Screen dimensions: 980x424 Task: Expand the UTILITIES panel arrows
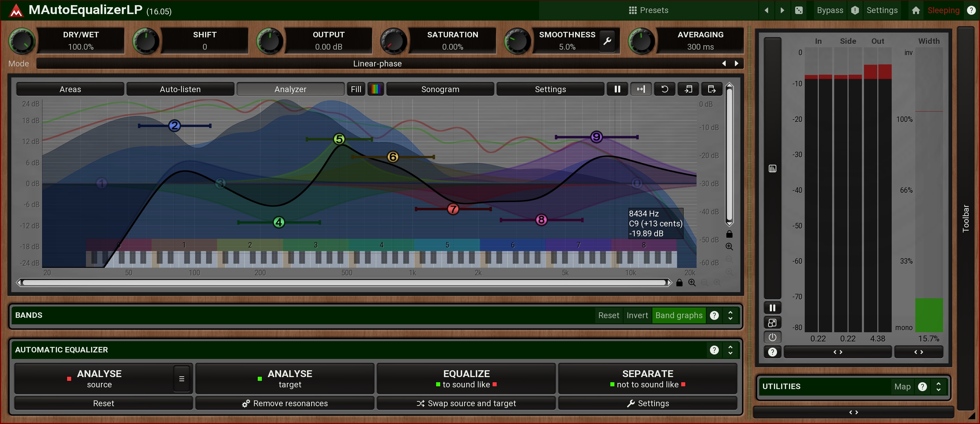pos(938,386)
